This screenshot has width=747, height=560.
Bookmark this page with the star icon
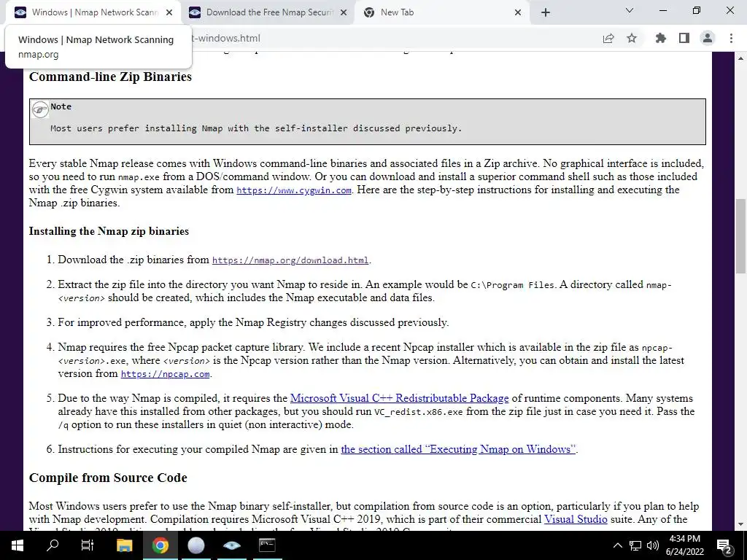coord(632,38)
